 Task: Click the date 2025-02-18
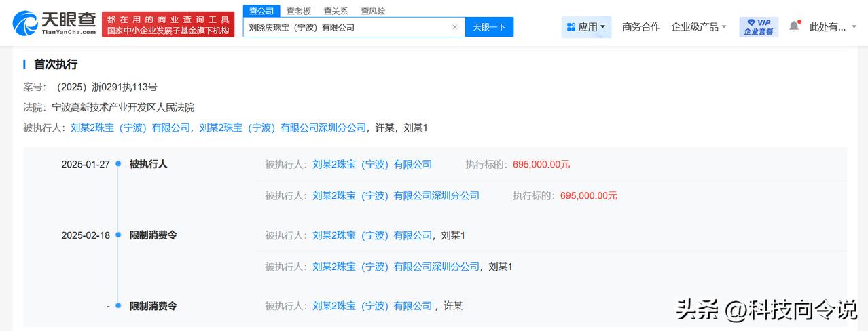click(x=86, y=235)
